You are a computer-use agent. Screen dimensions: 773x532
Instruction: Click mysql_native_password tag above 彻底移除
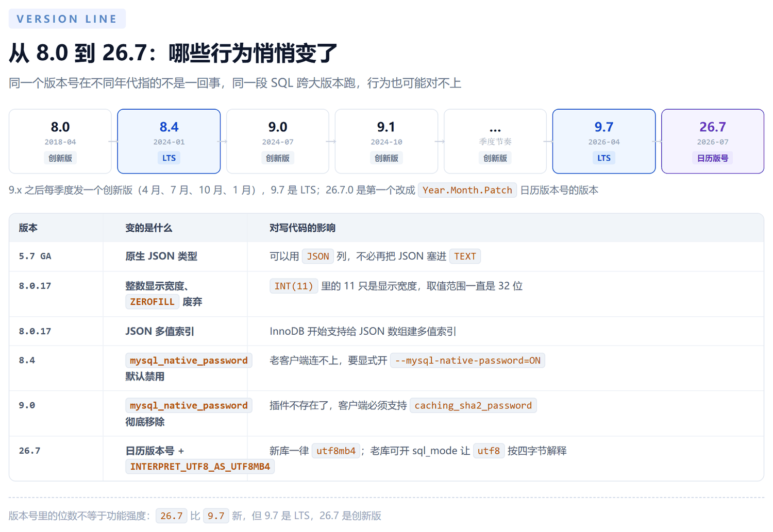(189, 405)
